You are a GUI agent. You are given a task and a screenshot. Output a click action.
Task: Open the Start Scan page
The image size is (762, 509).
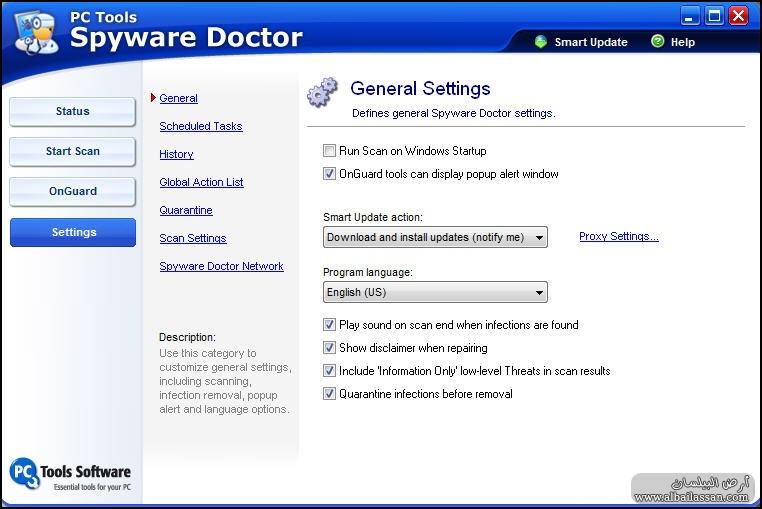[72, 151]
